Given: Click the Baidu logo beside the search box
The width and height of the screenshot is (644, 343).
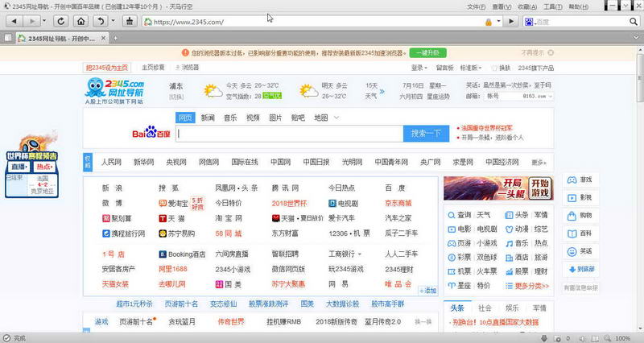Looking at the screenshot, I should coord(151,132).
